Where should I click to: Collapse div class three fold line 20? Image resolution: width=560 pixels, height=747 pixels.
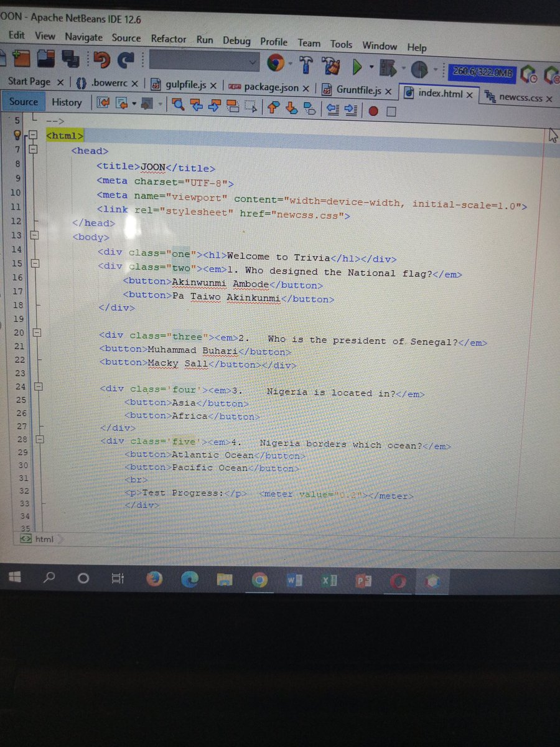point(36,333)
